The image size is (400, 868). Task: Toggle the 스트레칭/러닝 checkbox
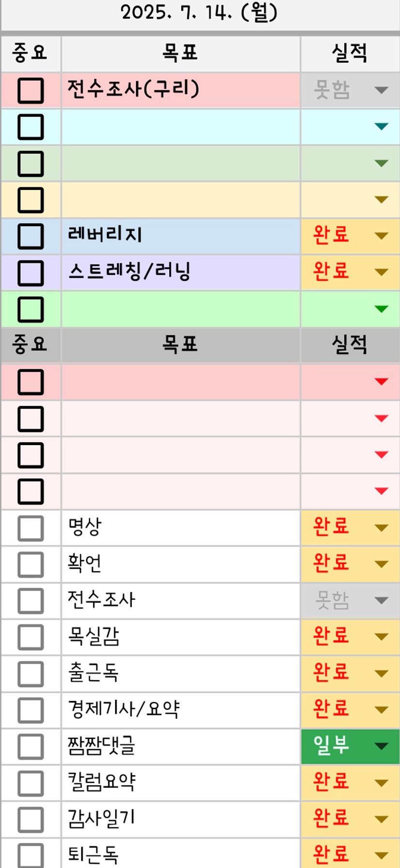coord(30,273)
